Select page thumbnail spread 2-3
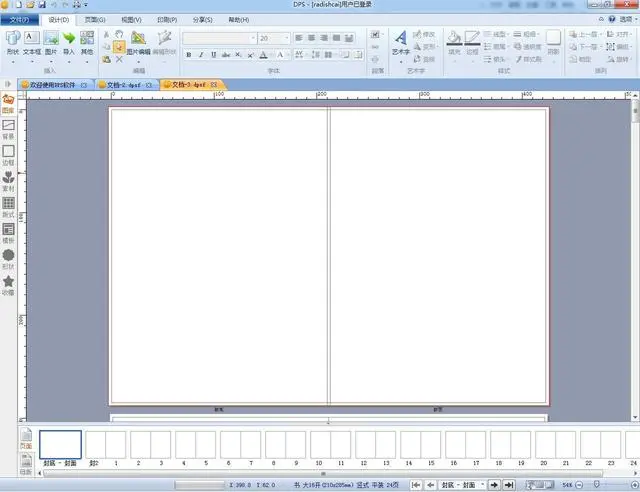The image size is (640, 492). tap(151, 445)
